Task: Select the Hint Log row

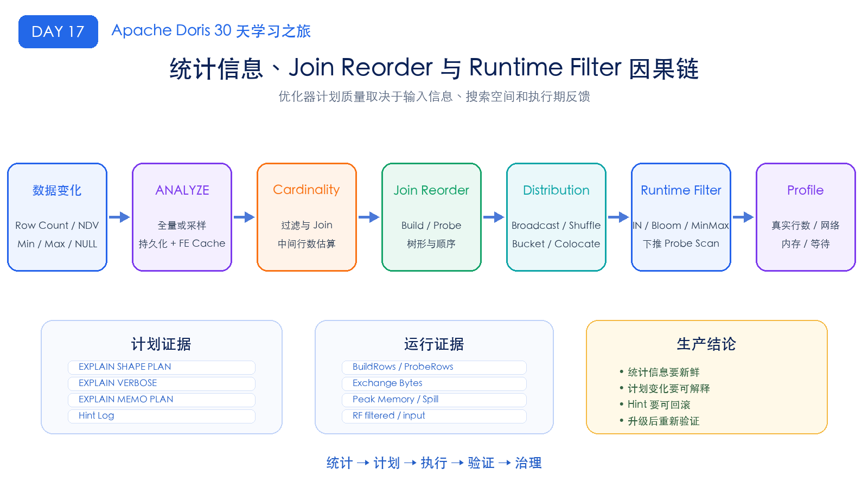Action: coord(162,416)
